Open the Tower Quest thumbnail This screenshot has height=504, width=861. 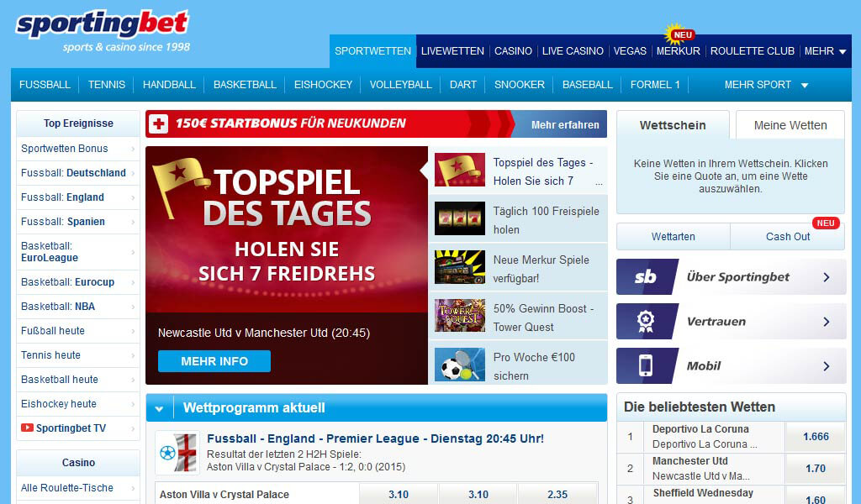(460, 316)
